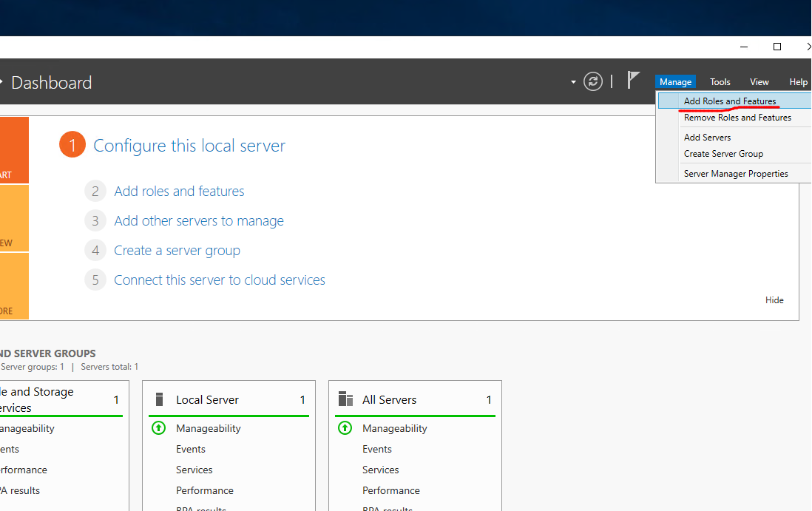
Task: Click Add roles and features link
Action: [179, 191]
